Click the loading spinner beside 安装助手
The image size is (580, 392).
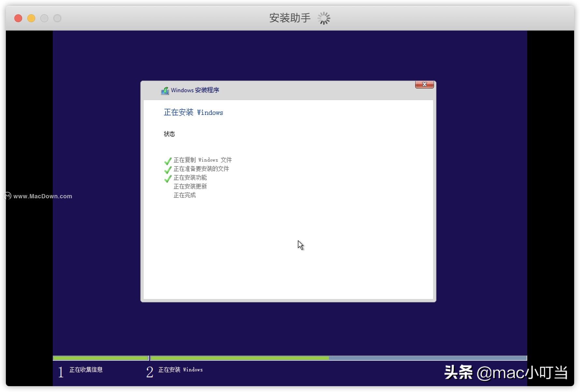[x=324, y=18]
